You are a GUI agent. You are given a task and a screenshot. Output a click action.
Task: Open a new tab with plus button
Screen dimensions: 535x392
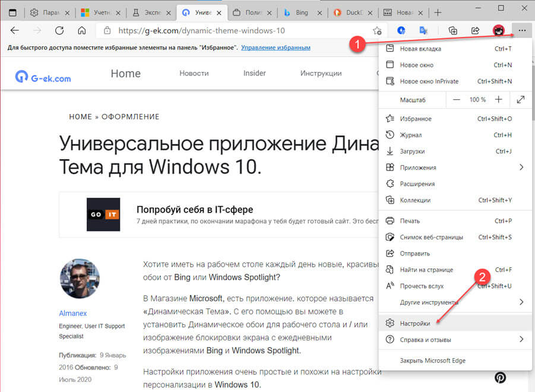click(x=438, y=13)
